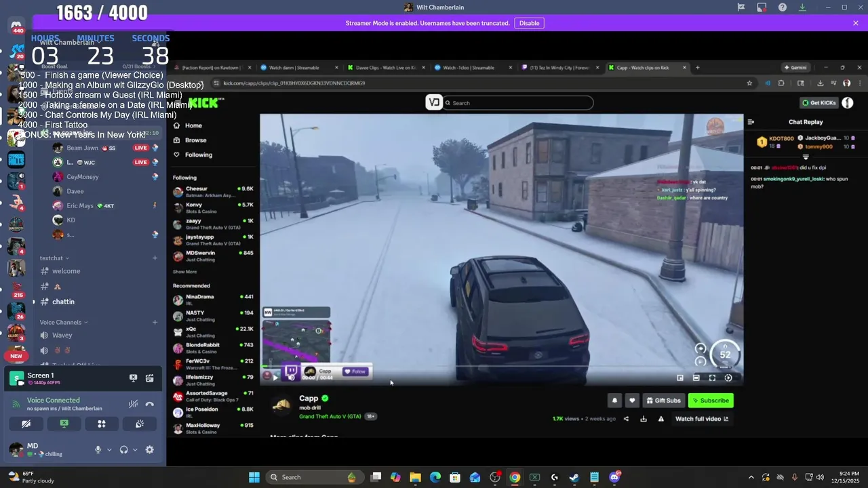Open microphone input options dropdown arrow
This screenshot has width=868, height=488.
109,449
